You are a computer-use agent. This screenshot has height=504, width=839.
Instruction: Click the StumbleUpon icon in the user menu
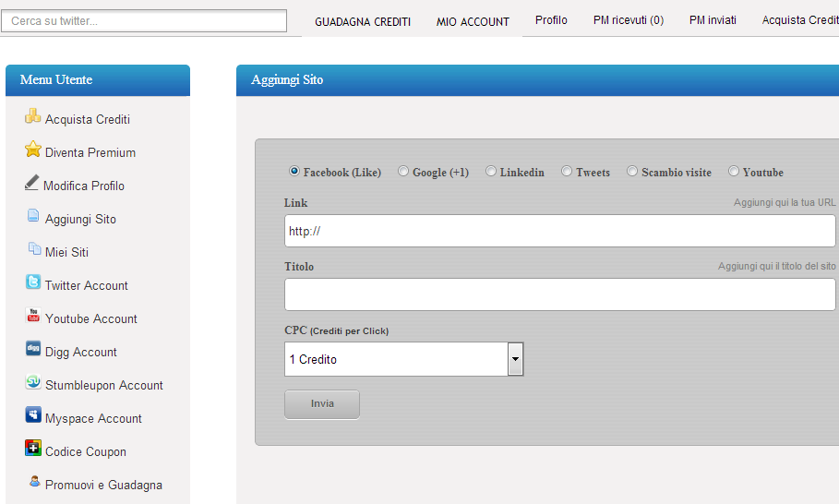[x=33, y=381]
